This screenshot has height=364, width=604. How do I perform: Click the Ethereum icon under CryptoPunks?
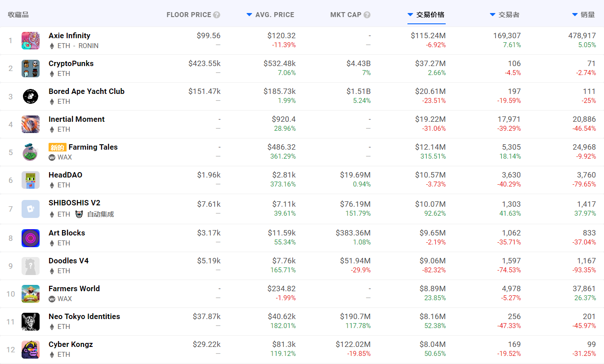pyautogui.click(x=52, y=74)
